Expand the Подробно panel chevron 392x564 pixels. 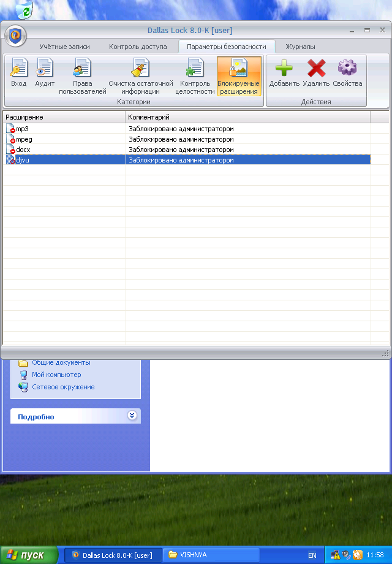(x=132, y=416)
